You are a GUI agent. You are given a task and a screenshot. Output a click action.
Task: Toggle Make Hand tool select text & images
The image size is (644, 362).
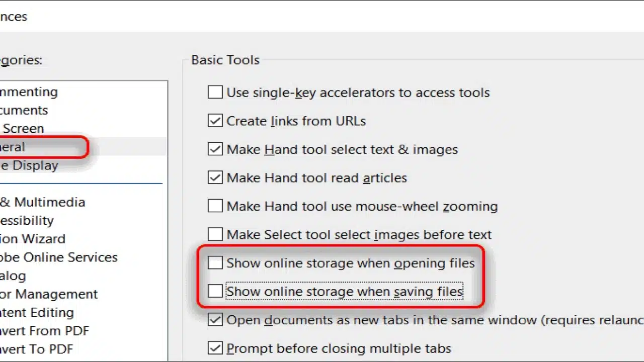click(215, 149)
